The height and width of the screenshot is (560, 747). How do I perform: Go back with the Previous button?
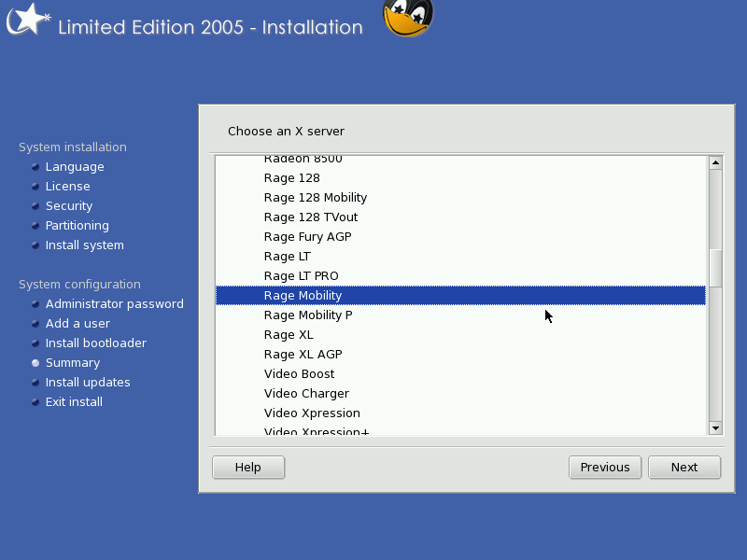pyautogui.click(x=605, y=468)
